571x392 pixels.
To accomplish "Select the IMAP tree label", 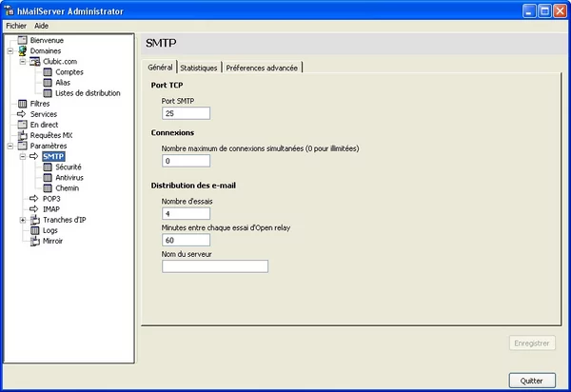I will click(51, 209).
